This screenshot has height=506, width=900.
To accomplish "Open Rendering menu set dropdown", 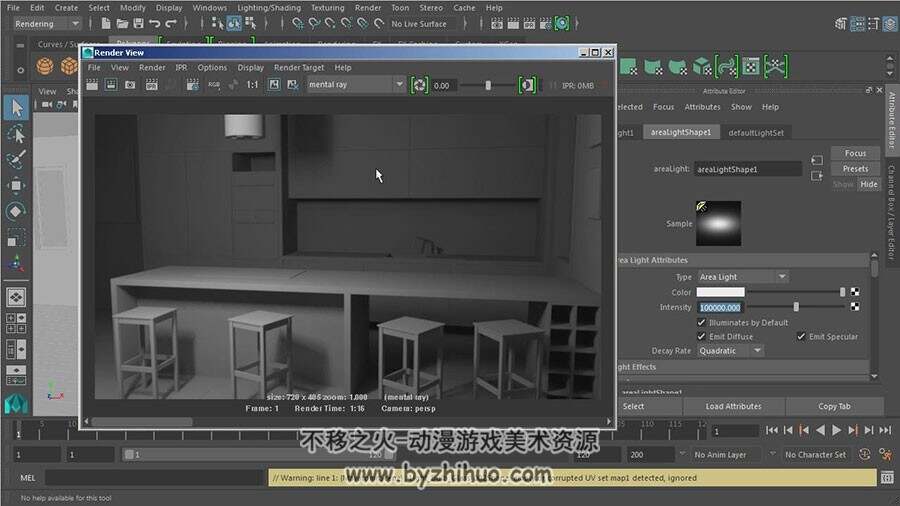I will (46, 24).
